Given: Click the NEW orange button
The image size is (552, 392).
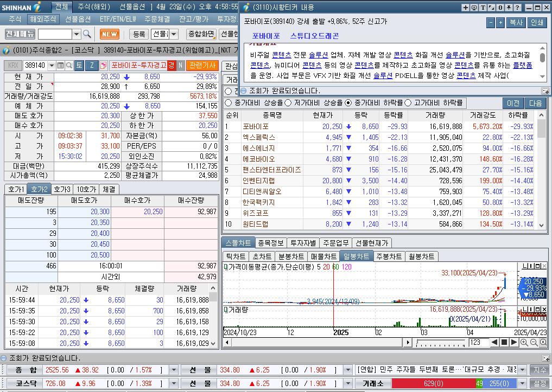Looking at the screenshot, I should pyautogui.click(x=110, y=34).
